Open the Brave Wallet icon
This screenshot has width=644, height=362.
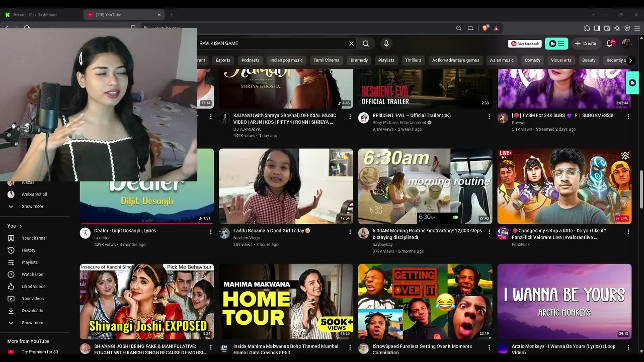(607, 28)
